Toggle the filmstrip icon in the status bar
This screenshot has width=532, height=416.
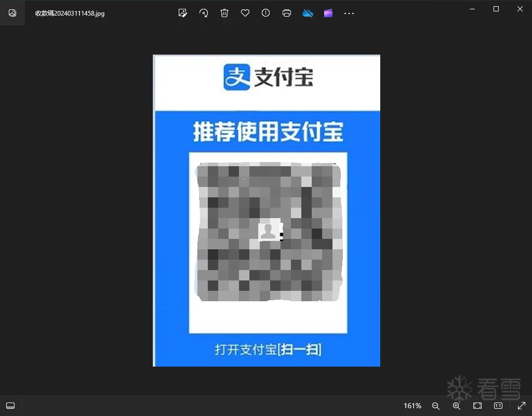click(x=10, y=406)
